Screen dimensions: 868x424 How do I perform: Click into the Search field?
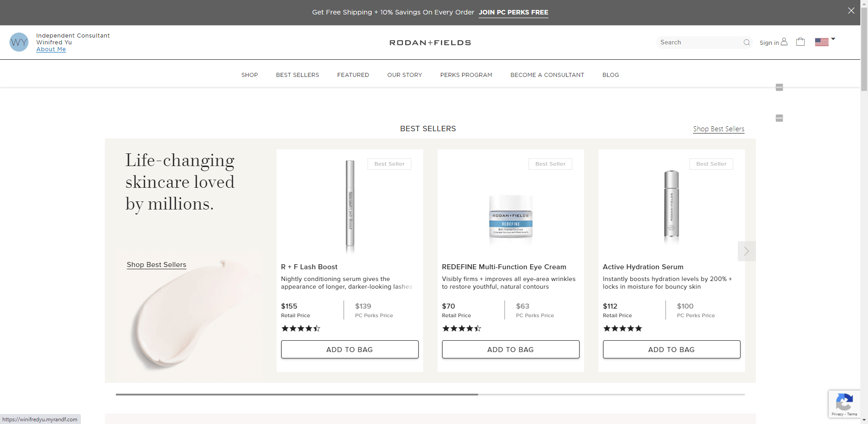tap(698, 43)
